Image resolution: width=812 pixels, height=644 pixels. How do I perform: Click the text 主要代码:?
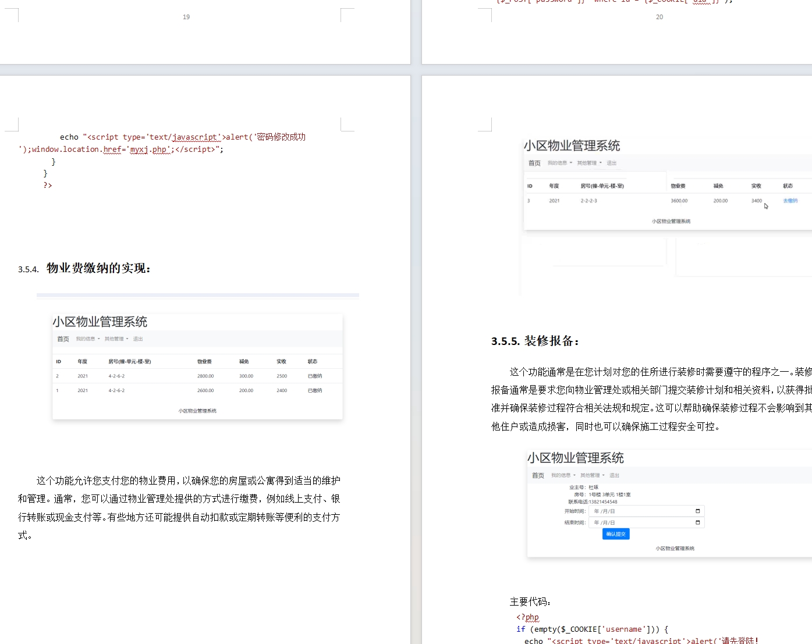coord(530,602)
